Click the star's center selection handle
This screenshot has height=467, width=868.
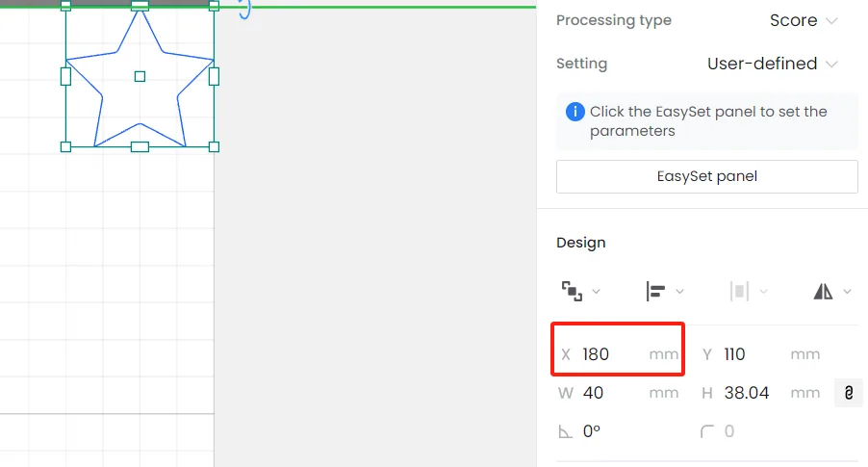[x=140, y=76]
